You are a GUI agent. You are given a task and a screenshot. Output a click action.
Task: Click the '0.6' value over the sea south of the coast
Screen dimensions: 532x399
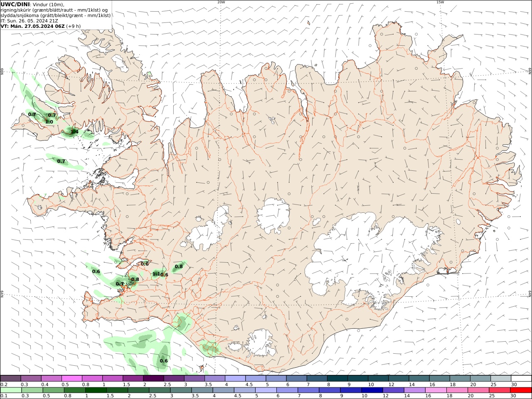(x=164, y=361)
